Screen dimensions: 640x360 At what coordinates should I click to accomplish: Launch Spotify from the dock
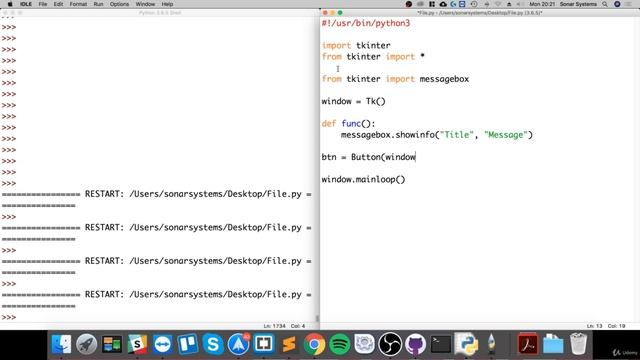340,344
